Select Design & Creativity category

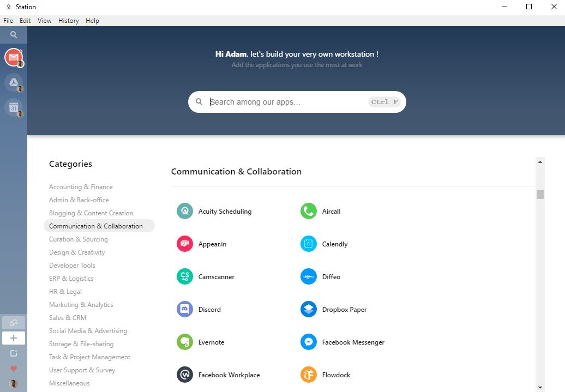77,252
